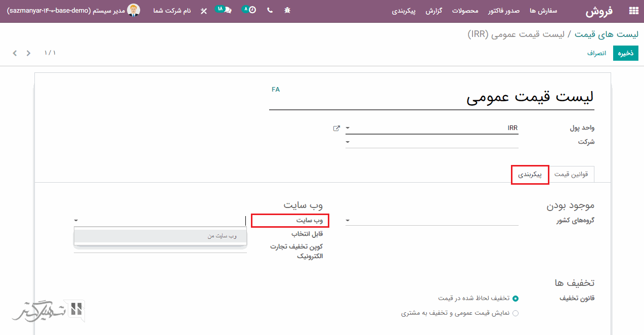
Task: Open the apps grid menu
Action: [x=633, y=11]
